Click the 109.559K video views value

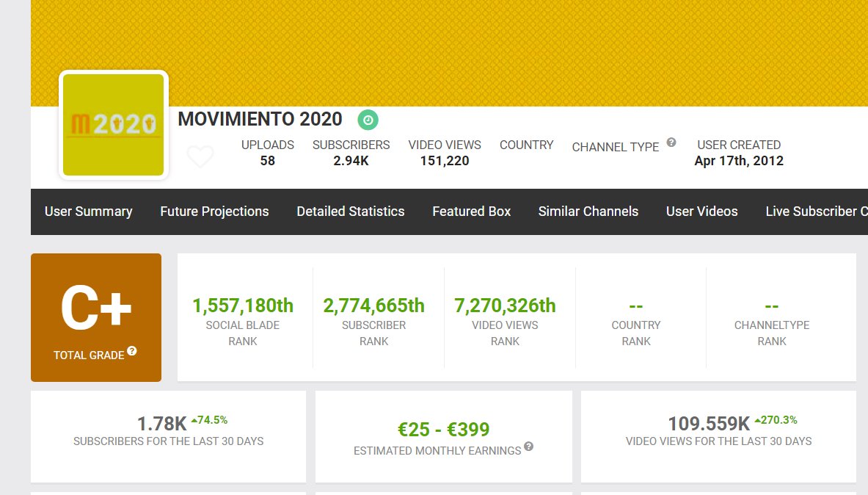point(709,424)
